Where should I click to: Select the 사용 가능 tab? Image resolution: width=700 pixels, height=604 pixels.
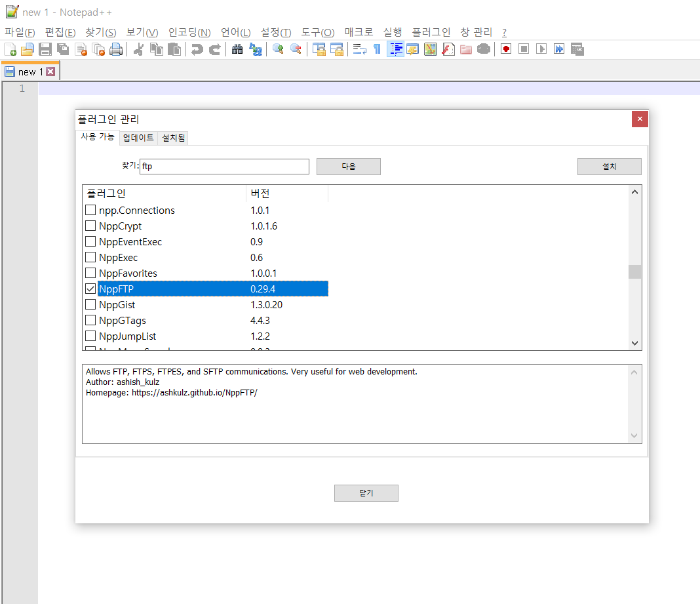pos(97,136)
